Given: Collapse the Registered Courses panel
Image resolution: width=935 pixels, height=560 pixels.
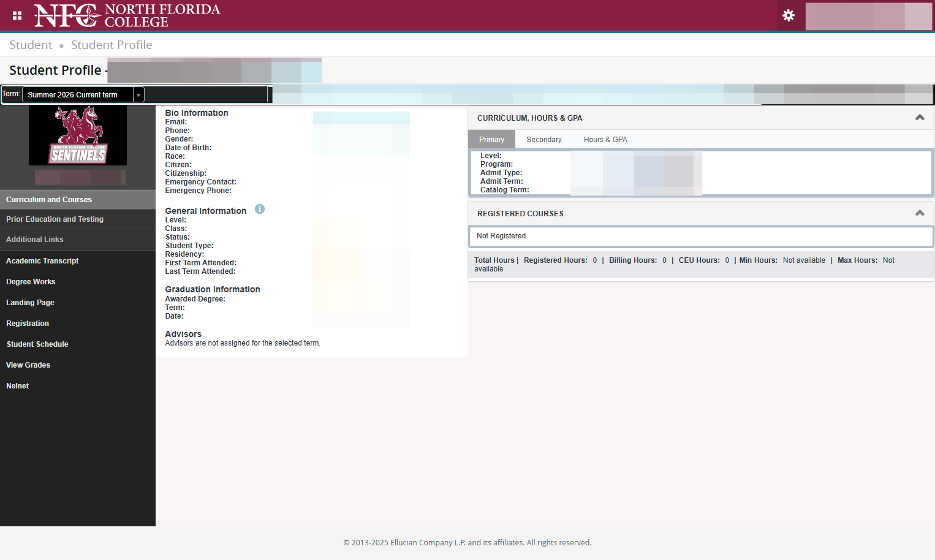Looking at the screenshot, I should 920,213.
